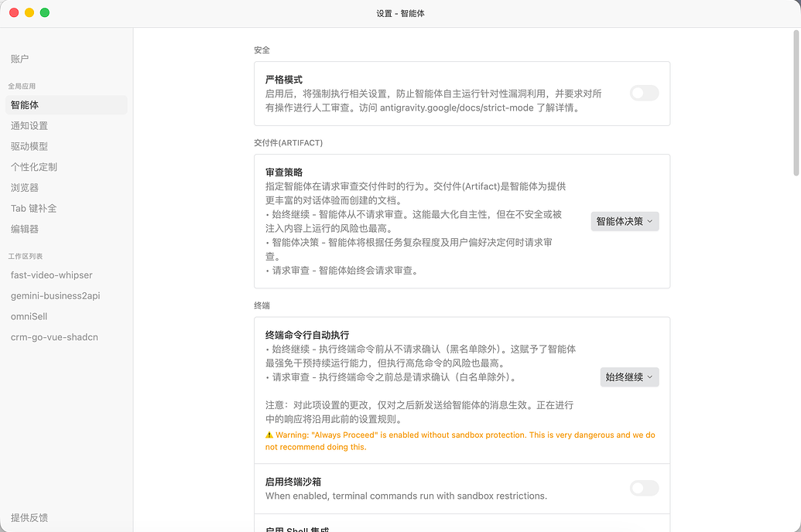Image resolution: width=801 pixels, height=532 pixels.
Task: Click 提供反馈 at the sidebar bottom
Action: pos(29,518)
